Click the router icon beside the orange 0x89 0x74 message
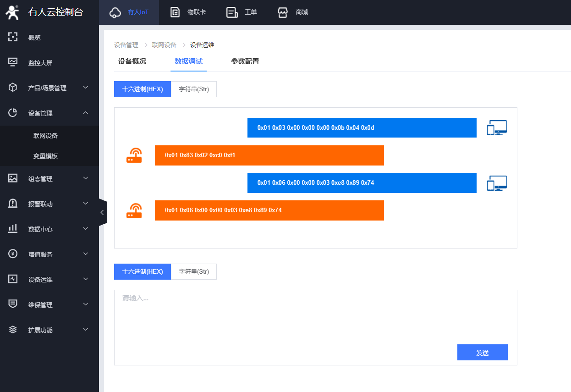Viewport: 571px width, 392px height. click(x=134, y=210)
